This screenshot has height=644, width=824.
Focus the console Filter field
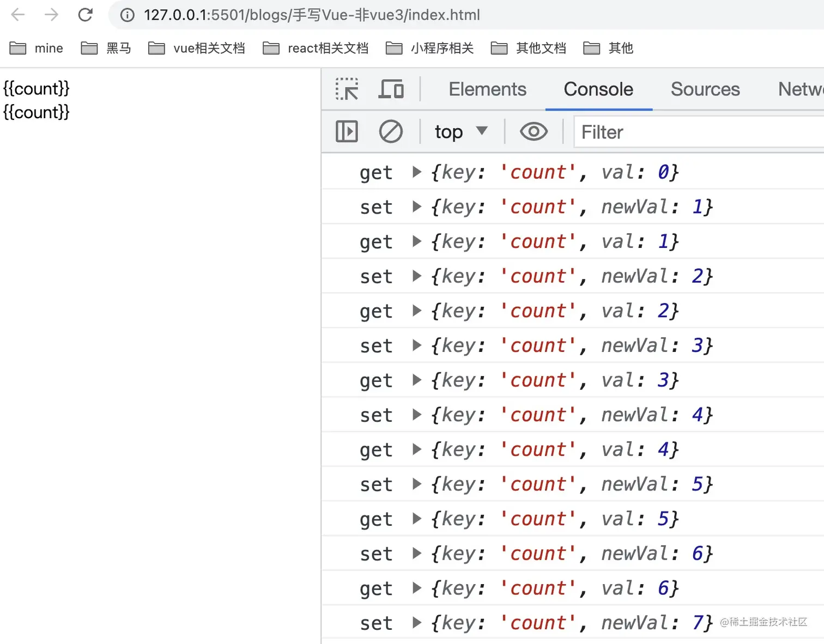(x=699, y=132)
